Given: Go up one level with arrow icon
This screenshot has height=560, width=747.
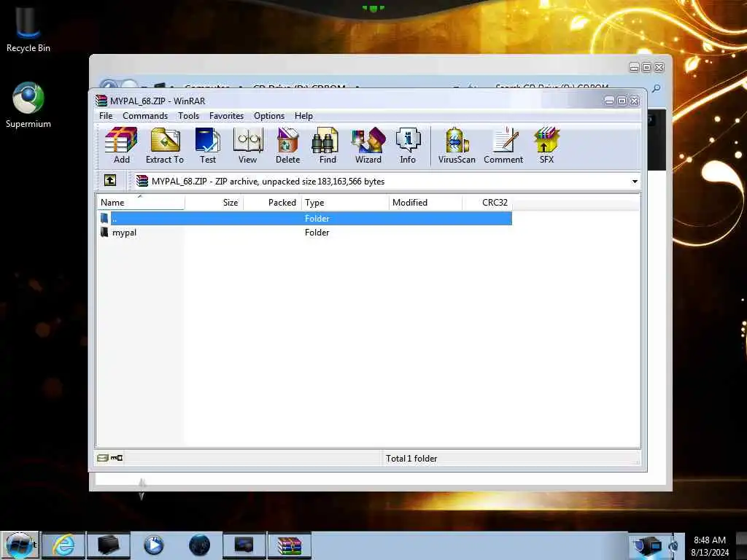Looking at the screenshot, I should point(110,181).
